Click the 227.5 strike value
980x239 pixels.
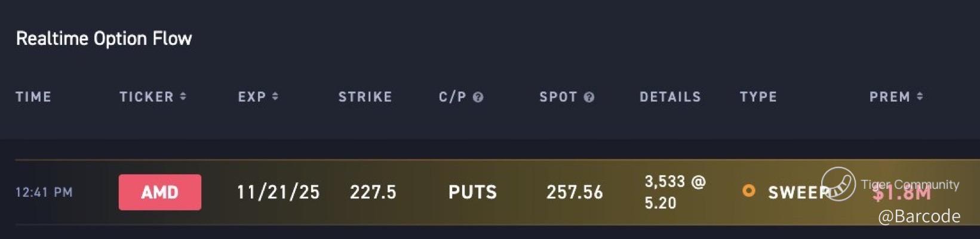click(373, 192)
